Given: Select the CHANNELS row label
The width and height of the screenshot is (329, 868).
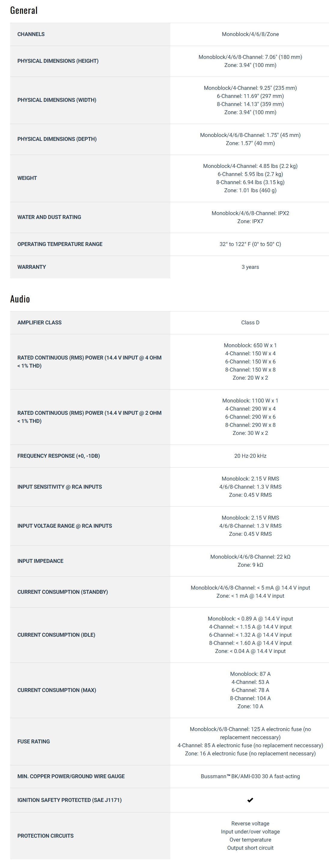Looking at the screenshot, I should click(31, 34).
